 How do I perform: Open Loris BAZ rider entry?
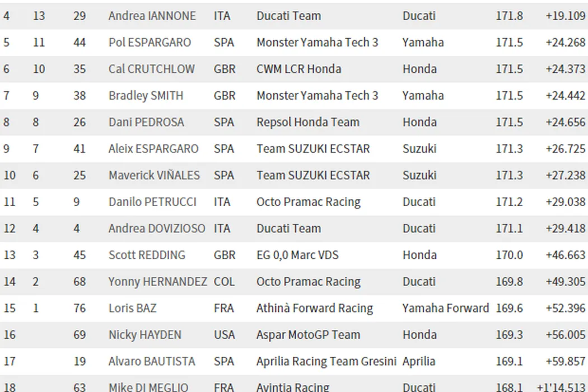pos(132,309)
